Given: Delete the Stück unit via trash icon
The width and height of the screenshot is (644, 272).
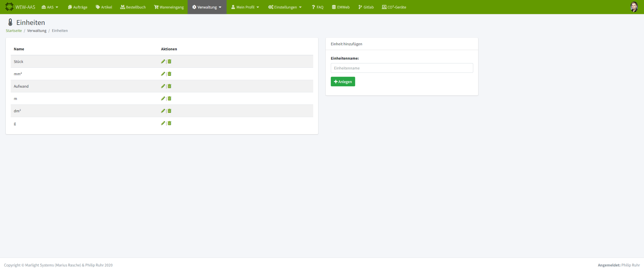Looking at the screenshot, I should coord(170,61).
